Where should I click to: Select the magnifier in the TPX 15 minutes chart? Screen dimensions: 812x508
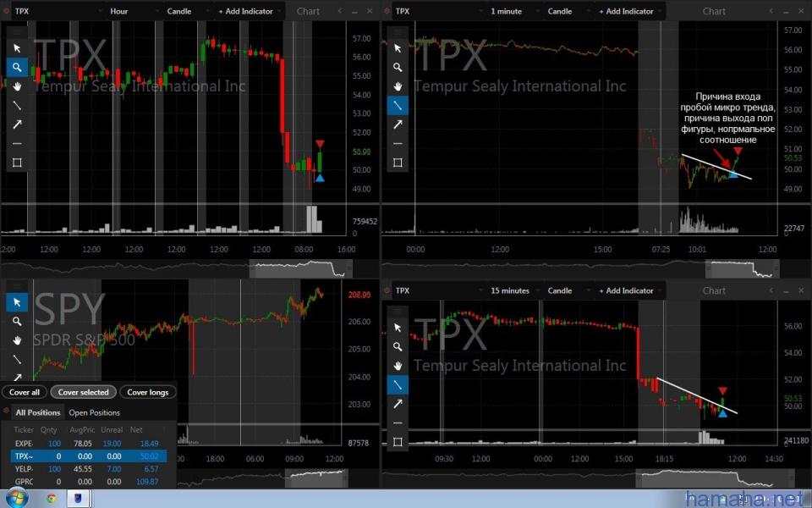click(x=398, y=347)
